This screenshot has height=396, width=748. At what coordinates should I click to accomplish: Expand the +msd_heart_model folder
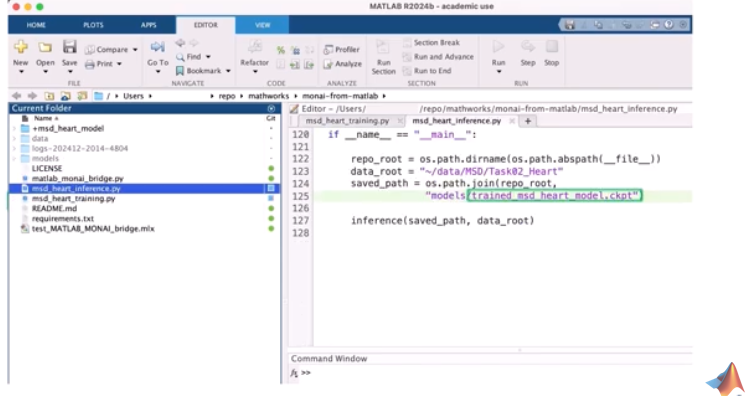click(14, 128)
